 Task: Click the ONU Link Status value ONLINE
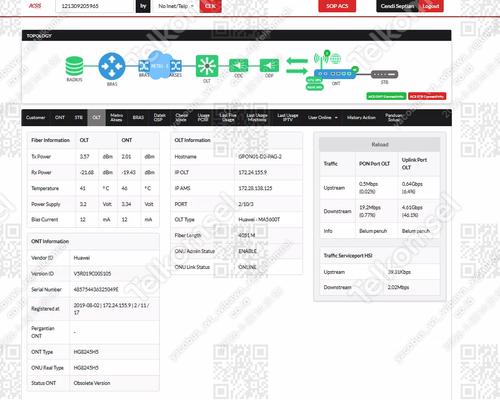(247, 267)
